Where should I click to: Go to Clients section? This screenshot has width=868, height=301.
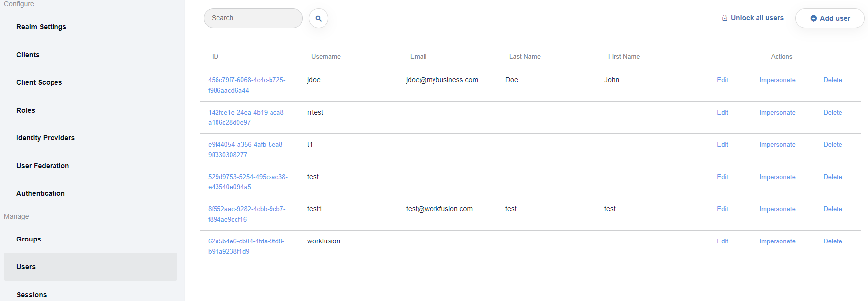pyautogui.click(x=28, y=55)
